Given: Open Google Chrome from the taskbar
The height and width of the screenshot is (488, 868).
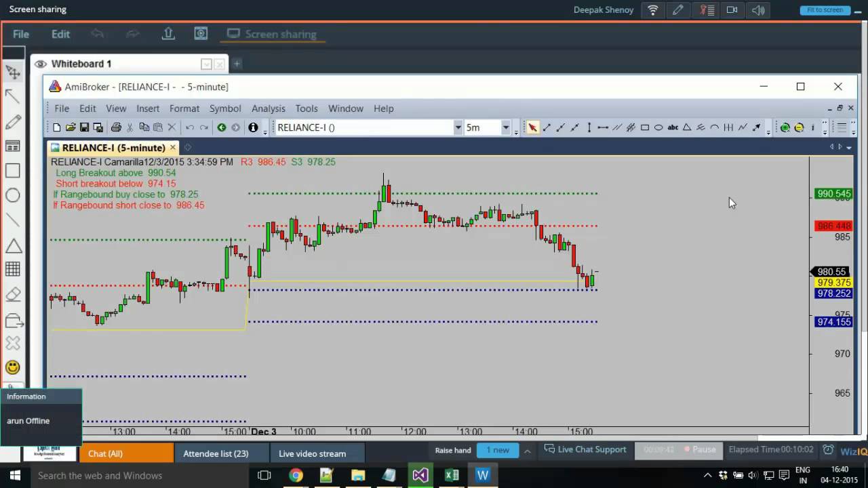Looking at the screenshot, I should [x=296, y=476].
